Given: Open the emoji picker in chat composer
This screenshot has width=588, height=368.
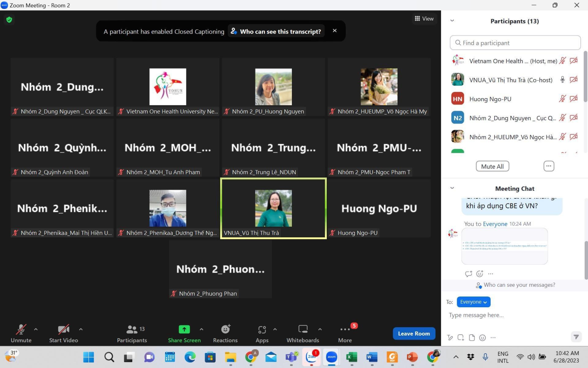Looking at the screenshot, I should point(483,338).
